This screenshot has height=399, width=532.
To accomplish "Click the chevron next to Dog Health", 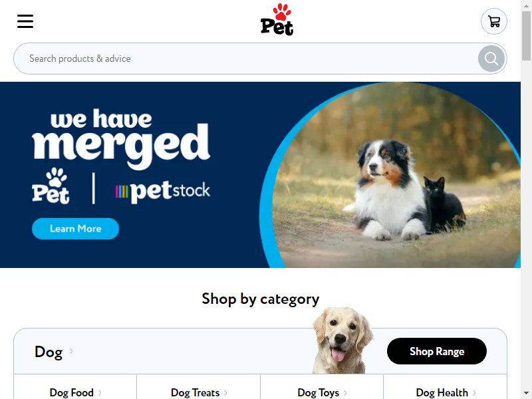I will tap(474, 393).
